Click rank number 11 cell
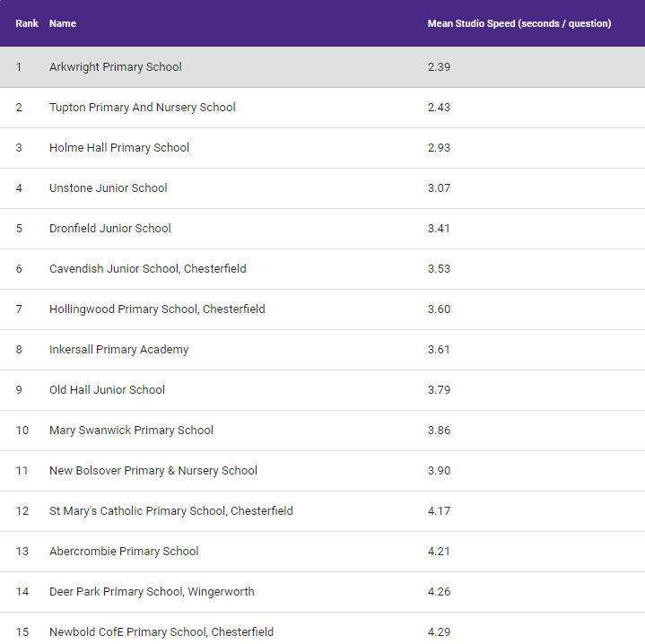The image size is (645, 644). [22, 470]
